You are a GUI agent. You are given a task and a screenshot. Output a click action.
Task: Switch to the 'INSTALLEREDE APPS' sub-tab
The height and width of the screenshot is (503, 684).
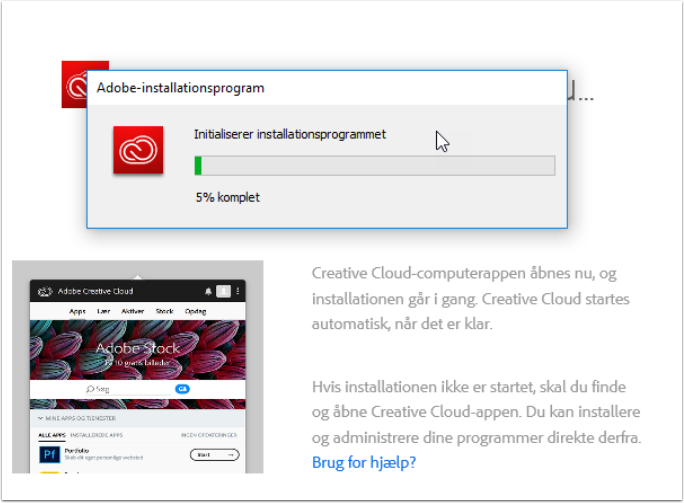(x=96, y=435)
